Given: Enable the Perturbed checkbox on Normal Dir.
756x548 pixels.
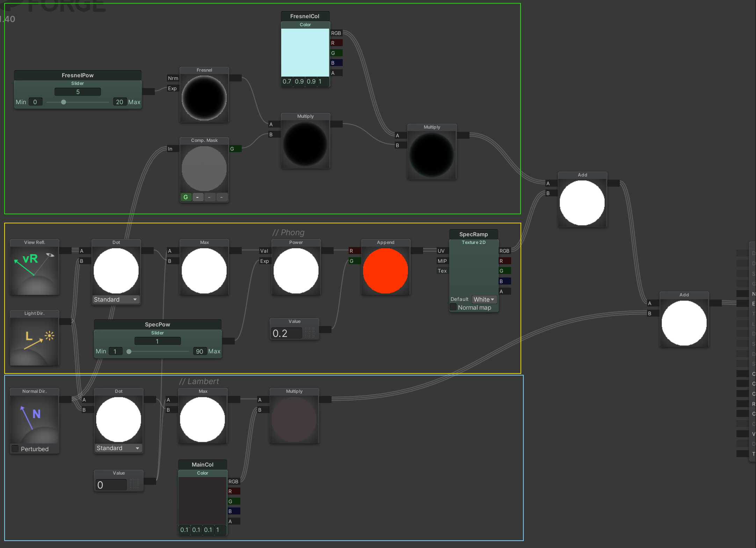Looking at the screenshot, I should click(x=15, y=449).
